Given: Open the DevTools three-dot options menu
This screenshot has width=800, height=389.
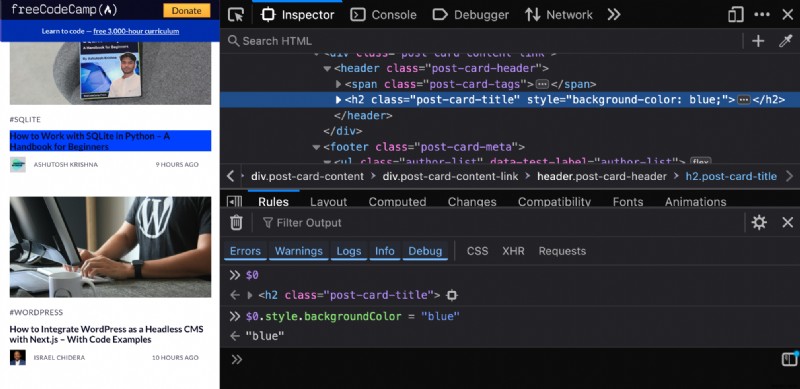Looking at the screenshot, I should click(x=762, y=15).
